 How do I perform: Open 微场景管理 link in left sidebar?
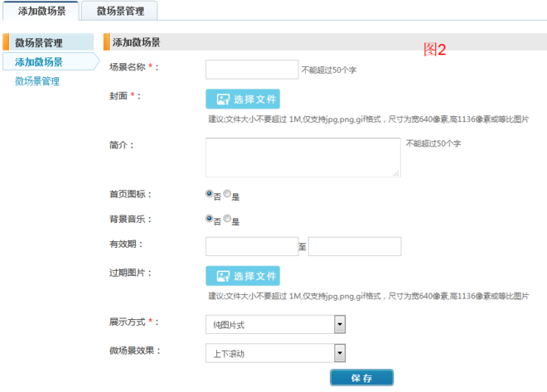pos(37,81)
